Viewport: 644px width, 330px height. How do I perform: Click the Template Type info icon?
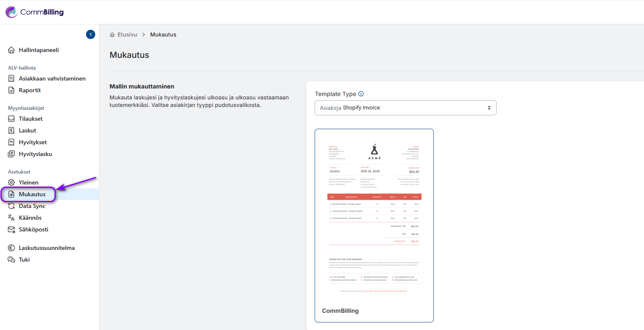tap(361, 94)
